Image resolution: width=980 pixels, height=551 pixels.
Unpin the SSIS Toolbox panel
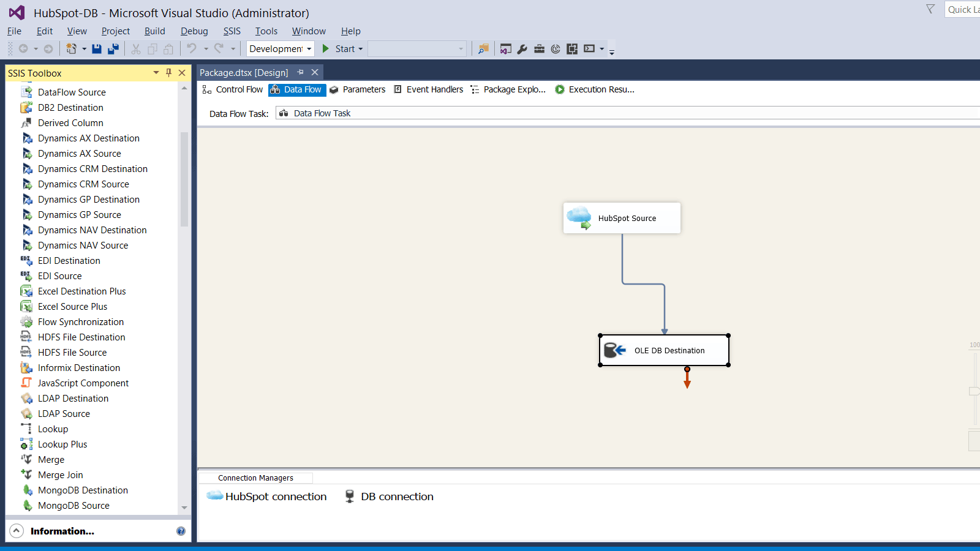coord(168,72)
